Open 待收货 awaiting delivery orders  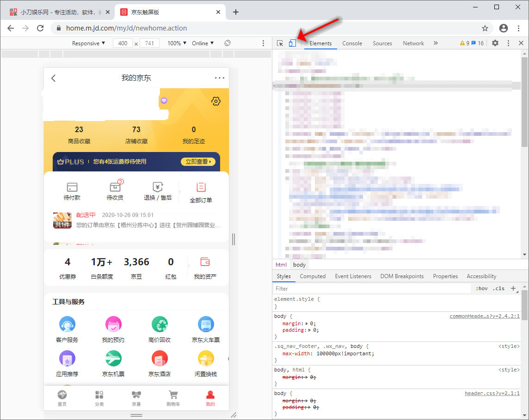115,191
